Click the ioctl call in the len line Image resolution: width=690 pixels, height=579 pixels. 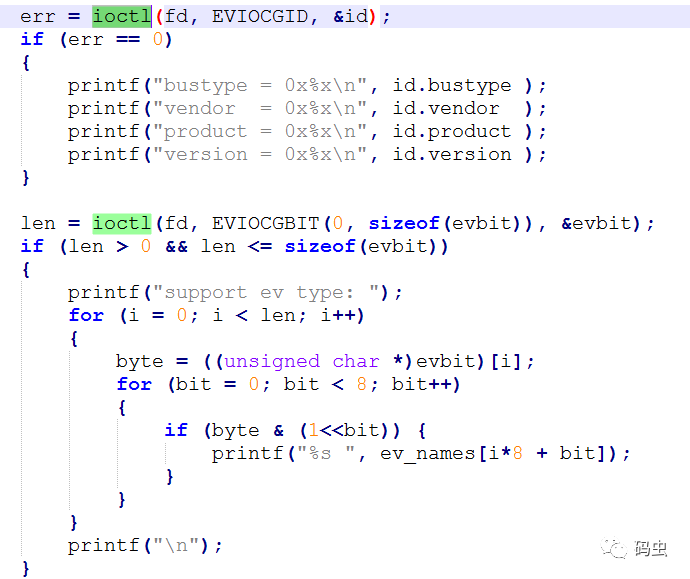(121, 223)
